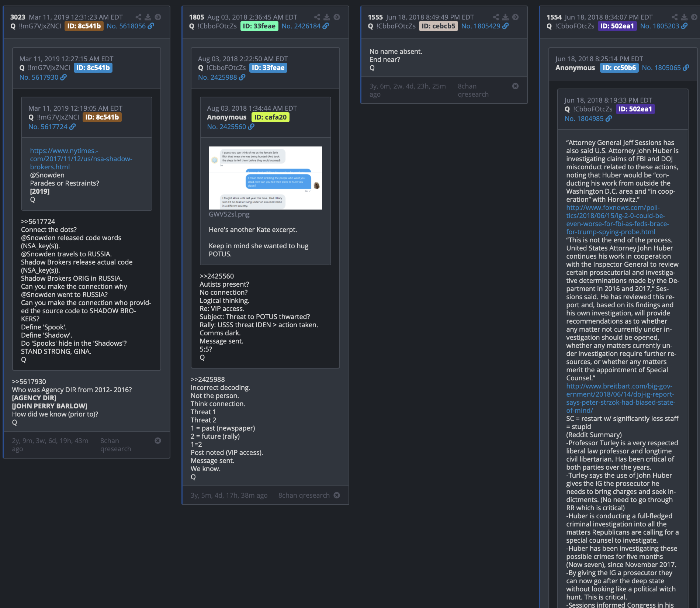Screen dimensions: 700x608
Task: Download post 1805 with the download icon
Action: click(327, 17)
